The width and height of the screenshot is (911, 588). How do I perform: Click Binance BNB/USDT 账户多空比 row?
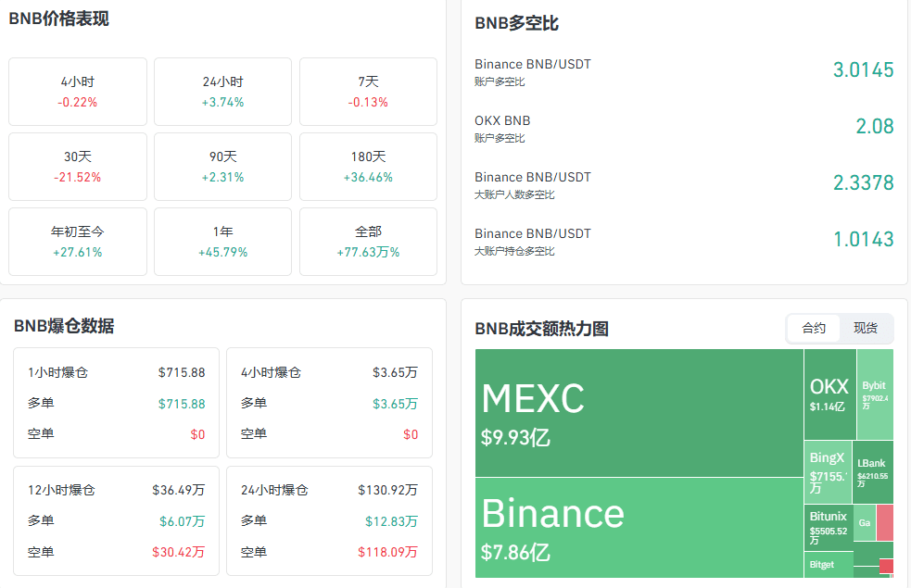[x=684, y=71]
